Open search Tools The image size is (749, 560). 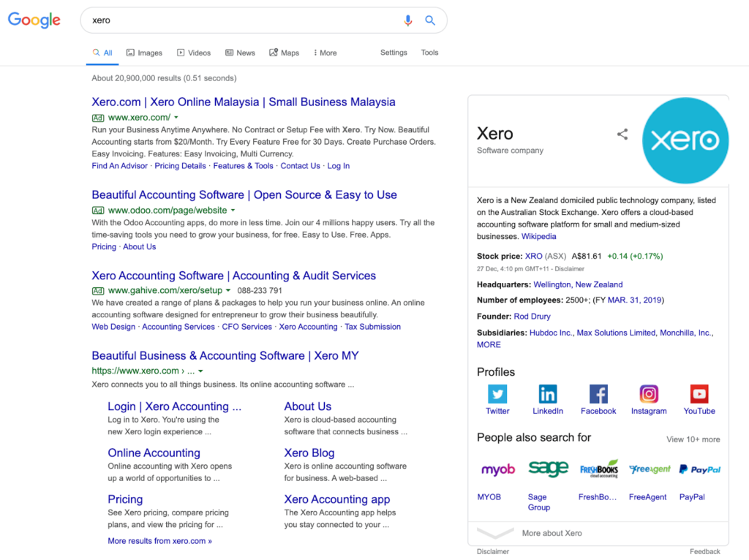pos(429,53)
